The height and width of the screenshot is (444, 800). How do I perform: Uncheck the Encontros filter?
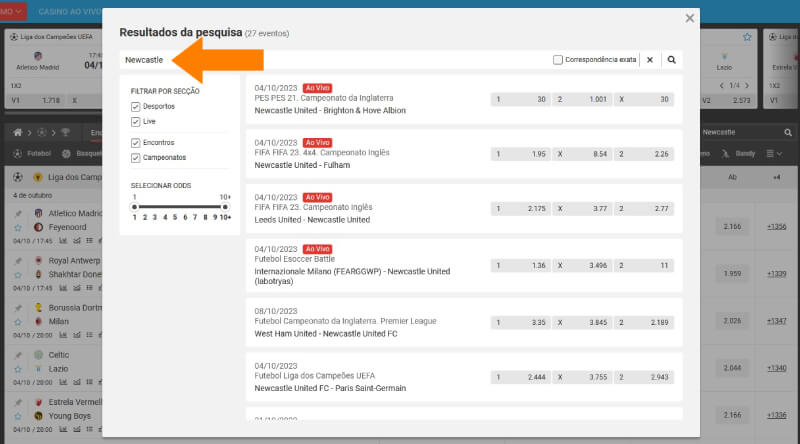[135, 143]
